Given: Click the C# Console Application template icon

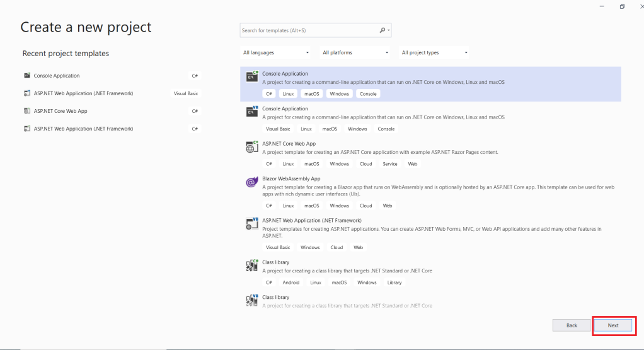Looking at the screenshot, I should tap(252, 77).
